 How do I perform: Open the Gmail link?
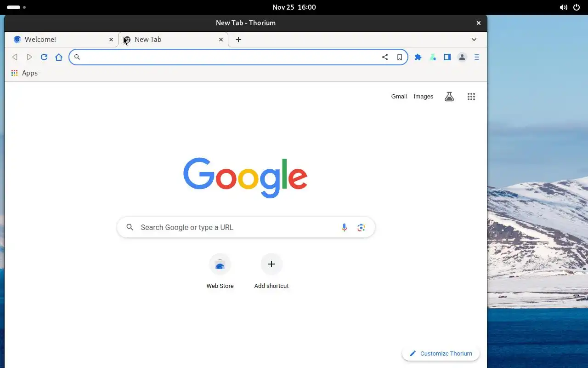tap(399, 97)
